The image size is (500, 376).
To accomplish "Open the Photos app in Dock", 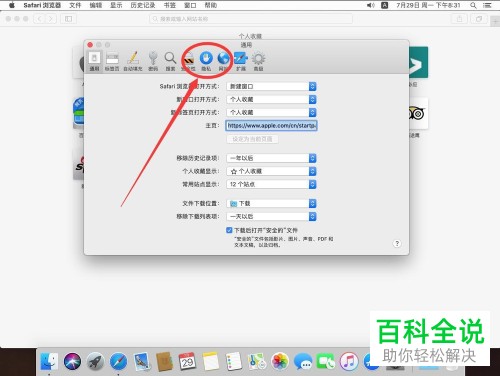I will [280, 362].
